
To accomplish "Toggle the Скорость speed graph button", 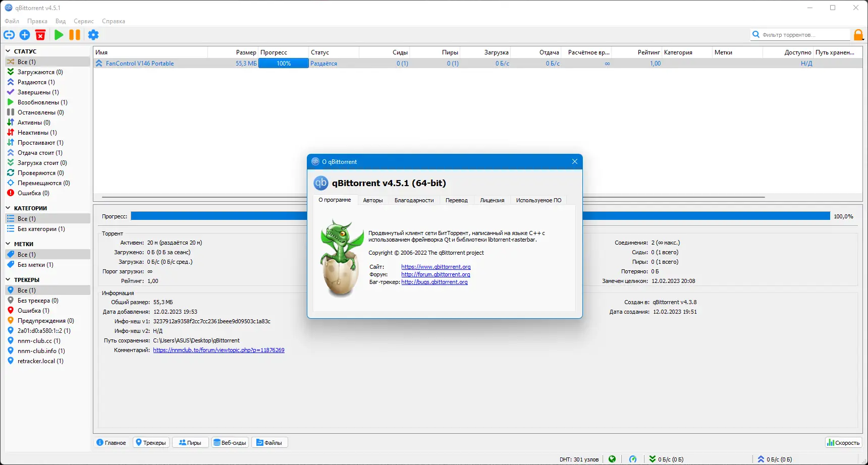I will pos(843,443).
